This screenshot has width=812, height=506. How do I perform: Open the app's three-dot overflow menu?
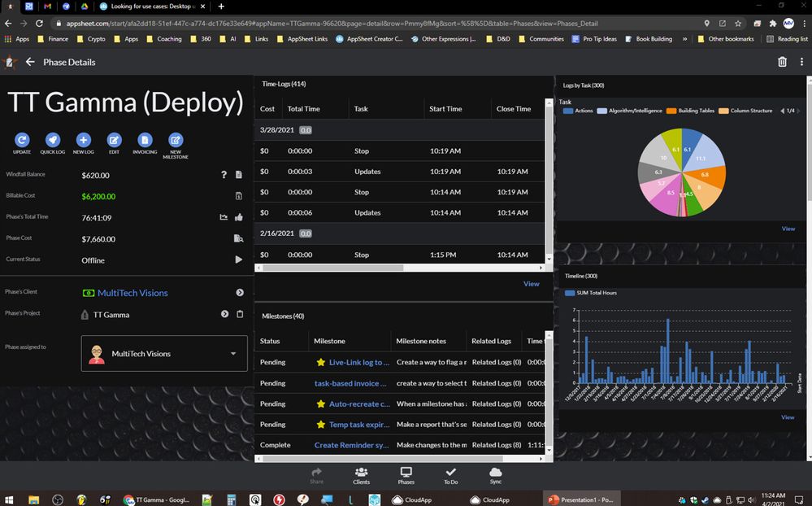click(801, 62)
